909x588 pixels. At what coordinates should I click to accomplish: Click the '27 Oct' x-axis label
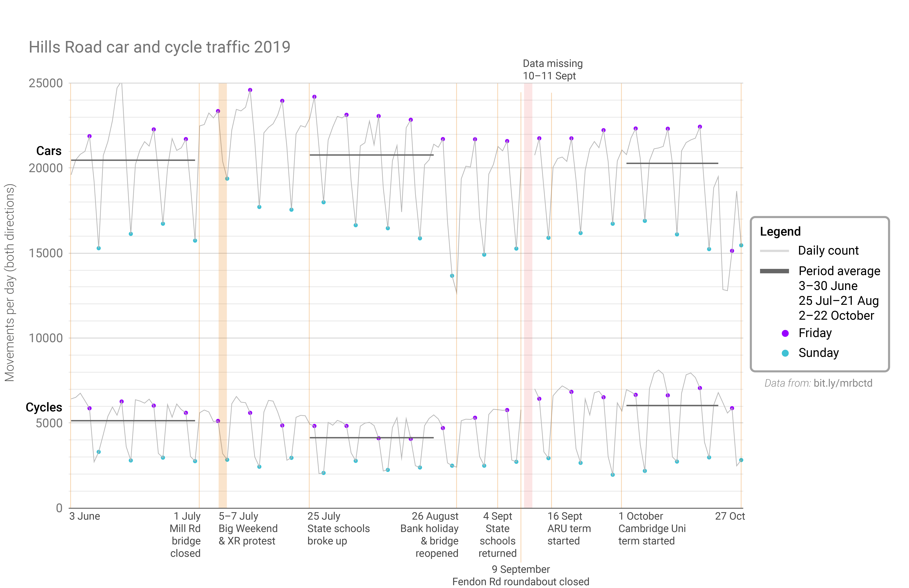pos(730,516)
